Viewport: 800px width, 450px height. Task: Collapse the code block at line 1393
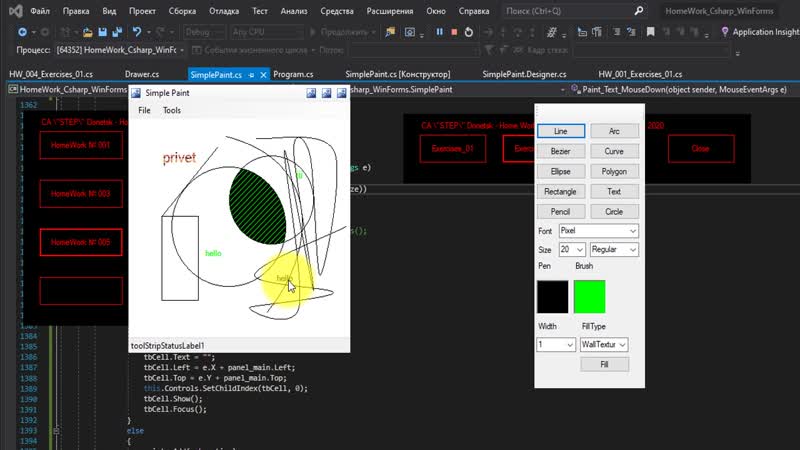(x=56, y=431)
